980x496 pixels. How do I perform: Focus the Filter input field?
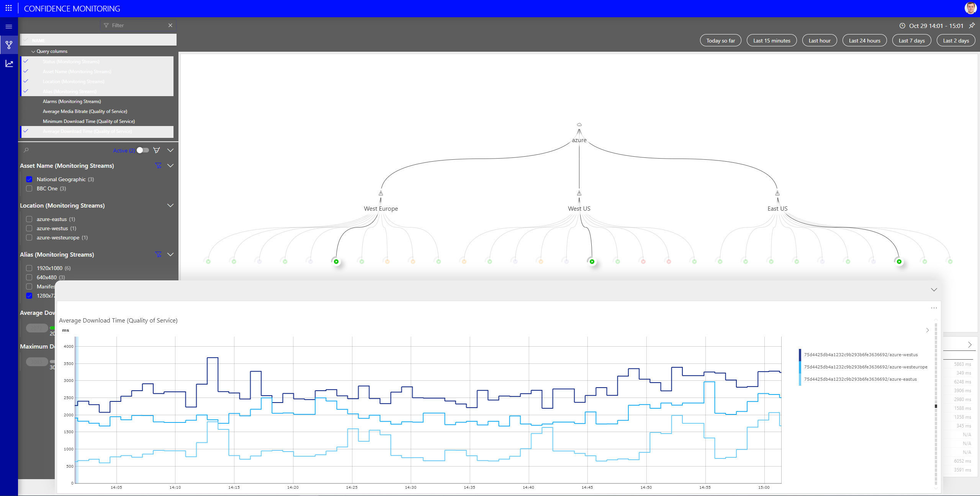click(x=138, y=25)
